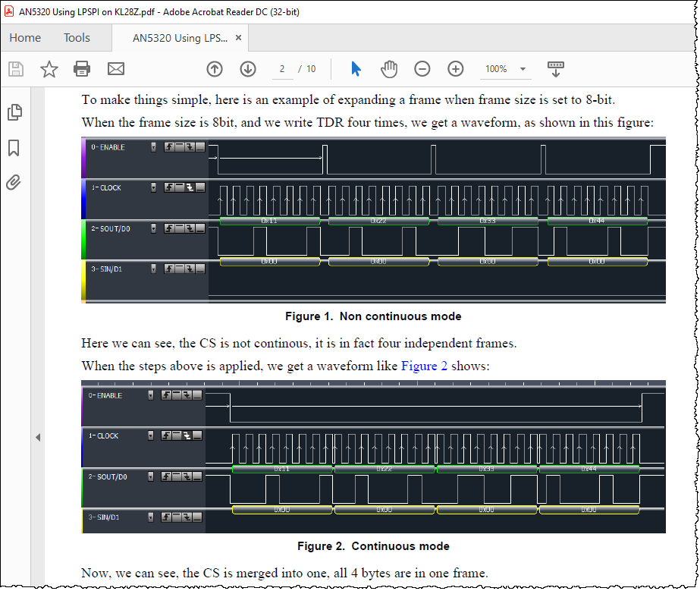Select the AN5320 Using LPS... document tab
The height and width of the screenshot is (591, 700).
point(180,38)
